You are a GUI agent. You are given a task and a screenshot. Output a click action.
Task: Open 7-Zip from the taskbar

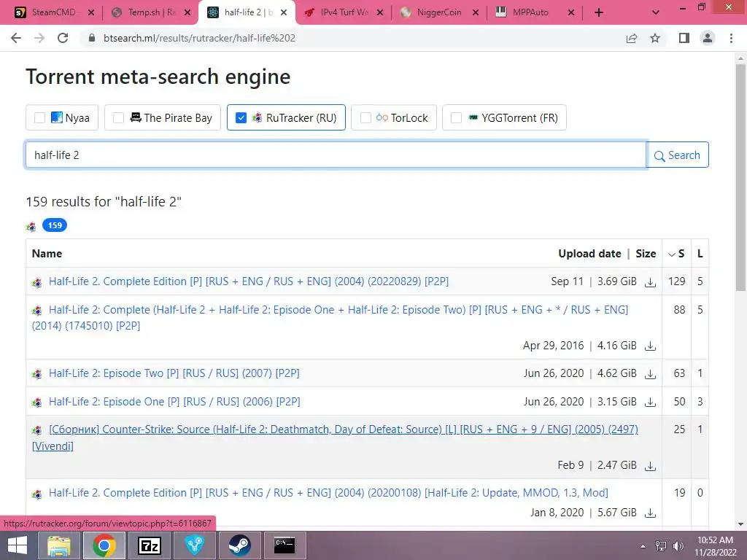[149, 545]
